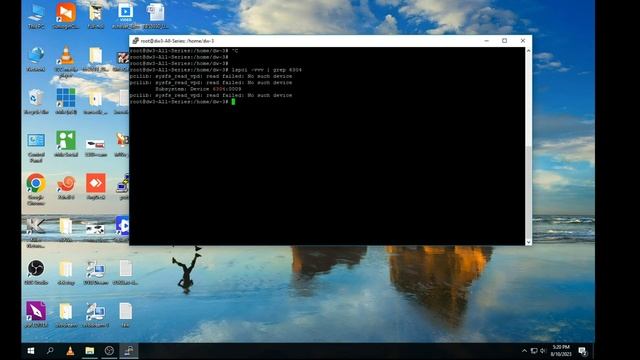Click the 'Subsystem: Device' output line
640x360 pixels.
click(x=198, y=89)
